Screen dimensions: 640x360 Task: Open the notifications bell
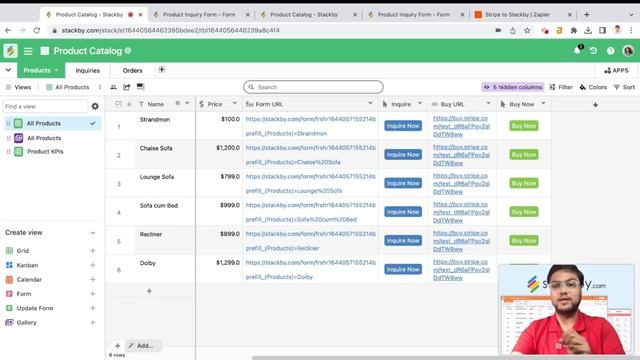[577, 50]
